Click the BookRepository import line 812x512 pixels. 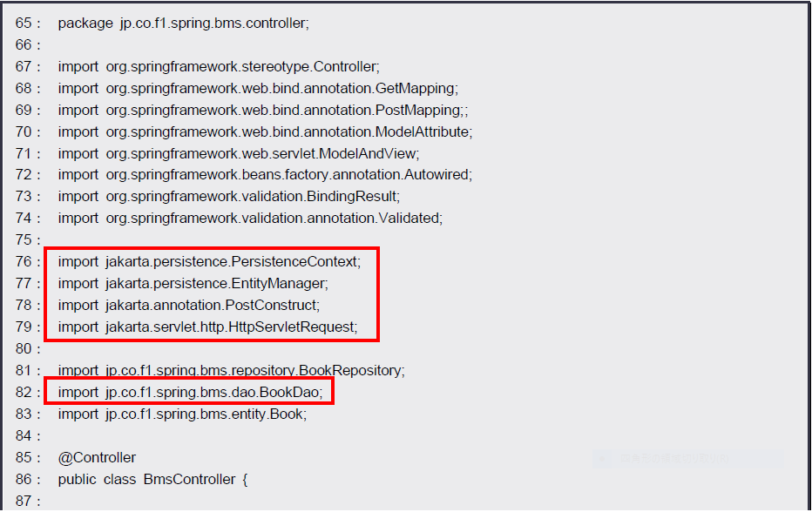click(x=231, y=371)
